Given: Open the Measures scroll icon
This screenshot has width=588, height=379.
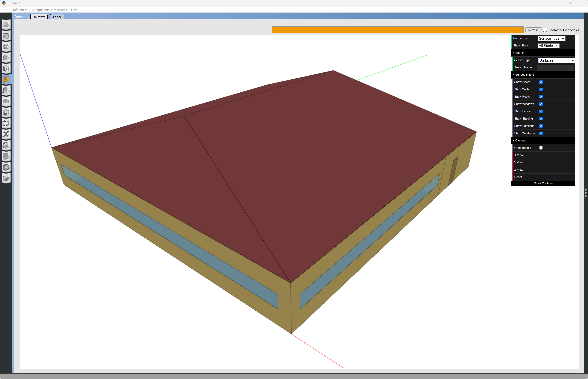Looking at the screenshot, I should pos(6,156).
